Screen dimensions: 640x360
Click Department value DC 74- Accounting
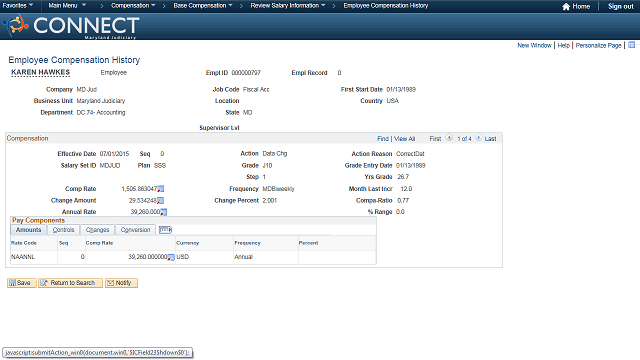point(101,112)
